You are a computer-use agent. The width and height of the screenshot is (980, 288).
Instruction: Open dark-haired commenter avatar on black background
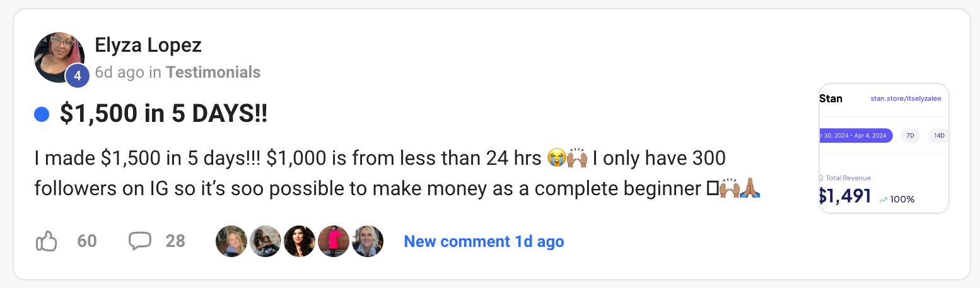(300, 241)
